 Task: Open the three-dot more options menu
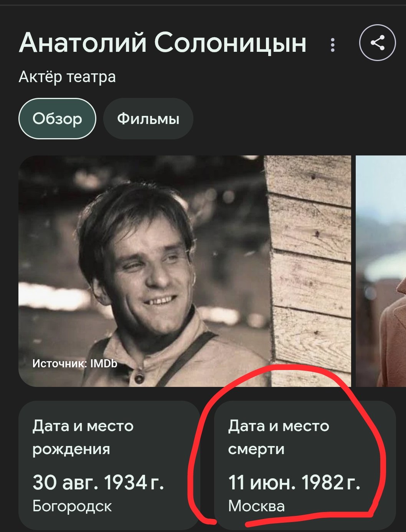333,45
